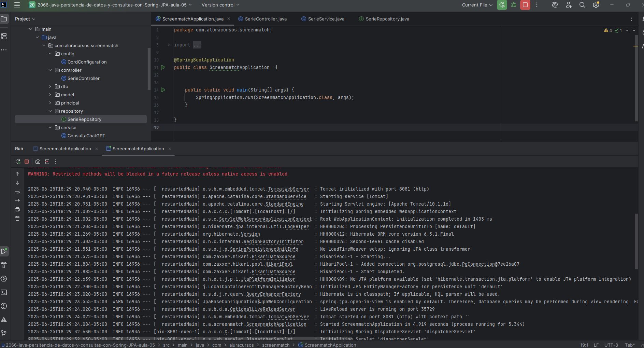Image resolution: width=644 pixels, height=348 pixels.
Task: Switch to SerieService.java tab
Action: [x=323, y=19]
